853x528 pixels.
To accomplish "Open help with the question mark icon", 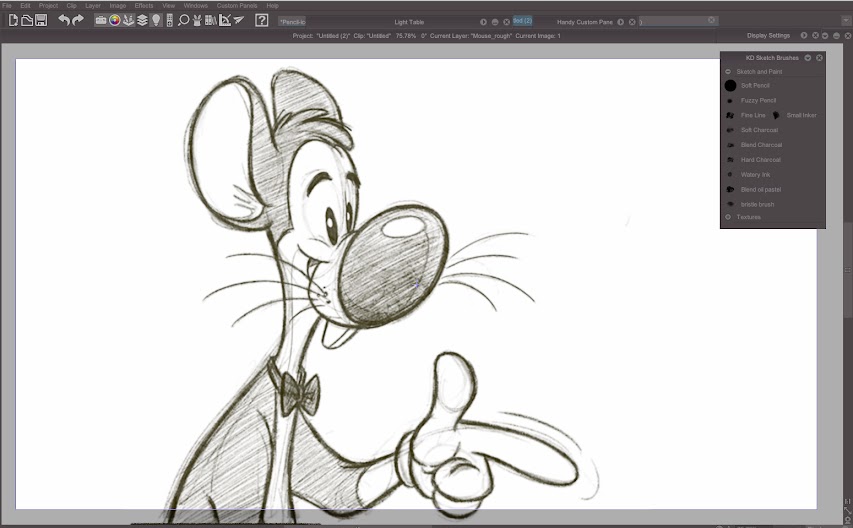I will 262,21.
